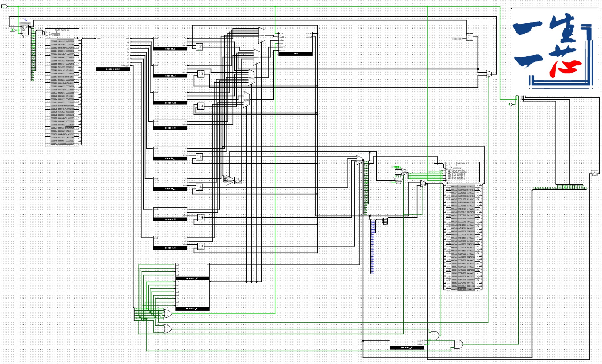Screen dimensions: 602x364
Task: Click the decoder_IO subcircuit block
Action: [x=407, y=344]
